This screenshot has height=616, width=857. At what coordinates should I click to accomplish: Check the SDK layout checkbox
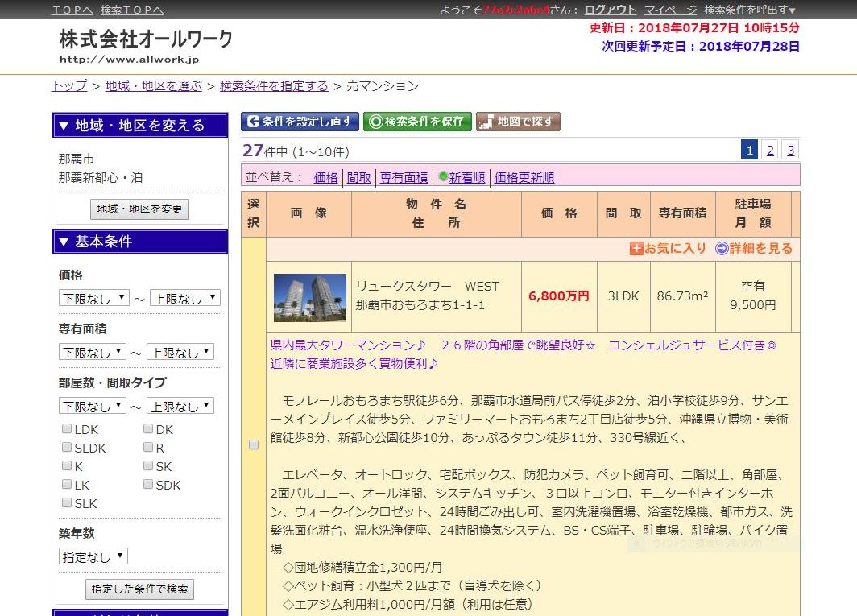coord(148,484)
